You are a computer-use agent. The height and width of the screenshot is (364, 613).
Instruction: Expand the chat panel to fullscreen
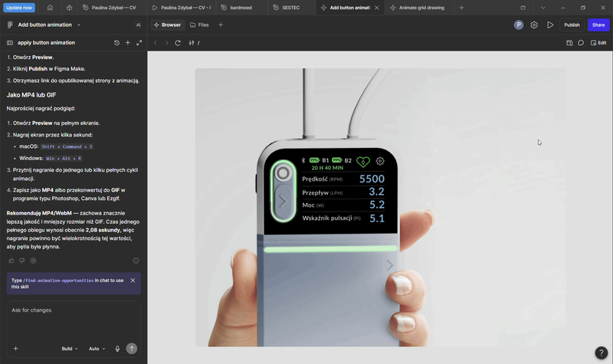[139, 43]
